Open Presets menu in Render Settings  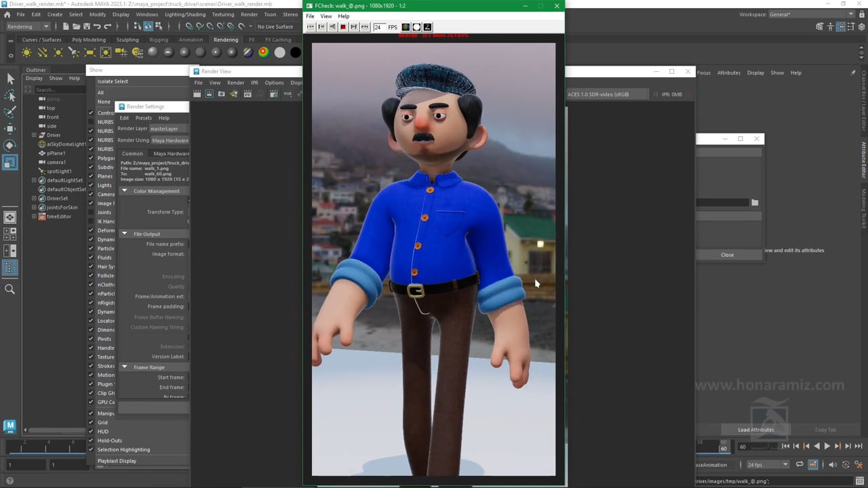click(144, 118)
